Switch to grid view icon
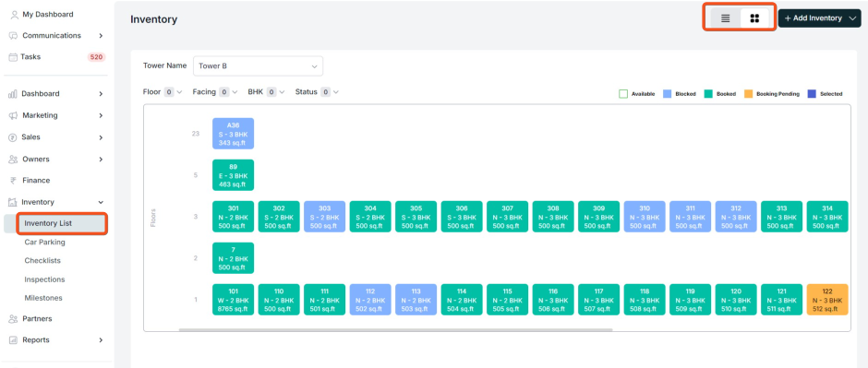The height and width of the screenshot is (368, 868). (754, 18)
